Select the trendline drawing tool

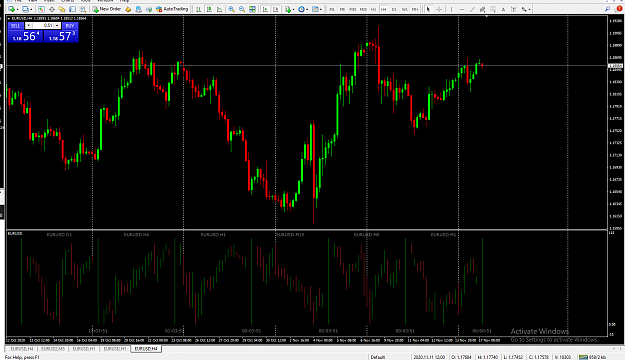point(472,9)
